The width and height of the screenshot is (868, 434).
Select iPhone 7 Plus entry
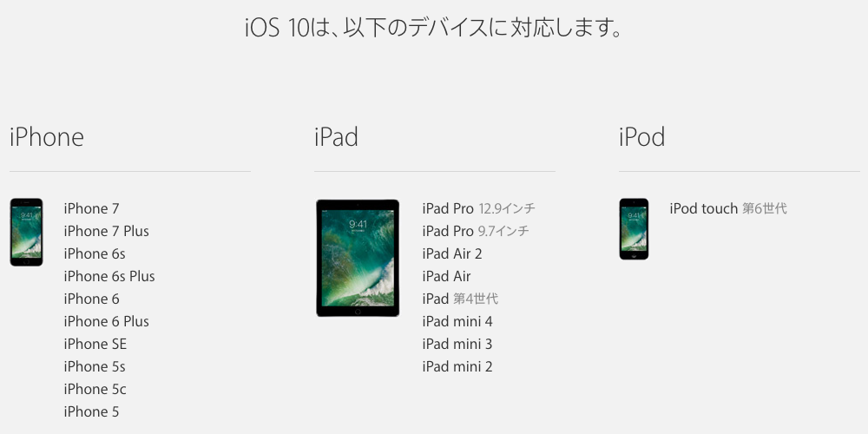click(x=106, y=231)
